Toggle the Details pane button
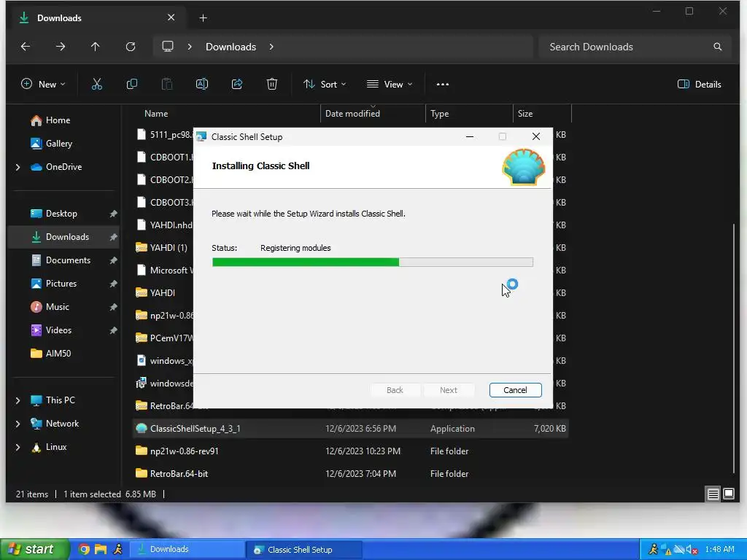The width and height of the screenshot is (747, 560). (x=700, y=85)
